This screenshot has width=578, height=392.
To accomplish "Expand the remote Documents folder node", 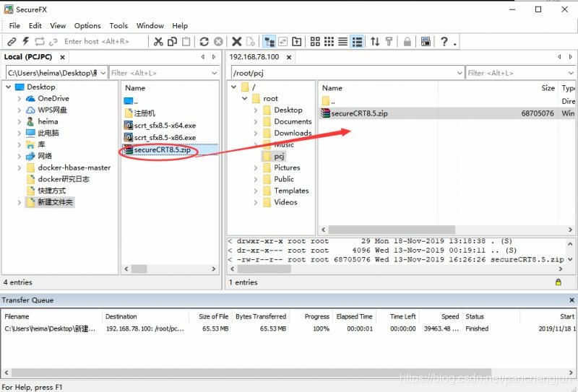I will 256,121.
